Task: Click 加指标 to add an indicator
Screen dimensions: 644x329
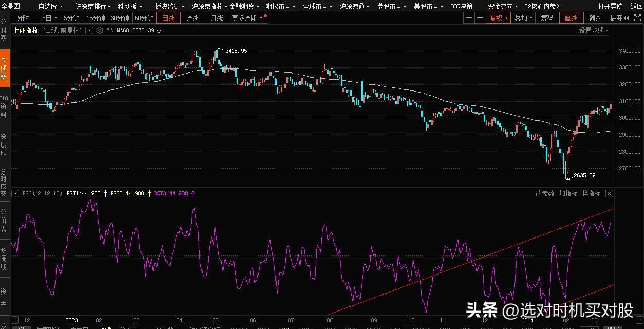Action: [568, 194]
